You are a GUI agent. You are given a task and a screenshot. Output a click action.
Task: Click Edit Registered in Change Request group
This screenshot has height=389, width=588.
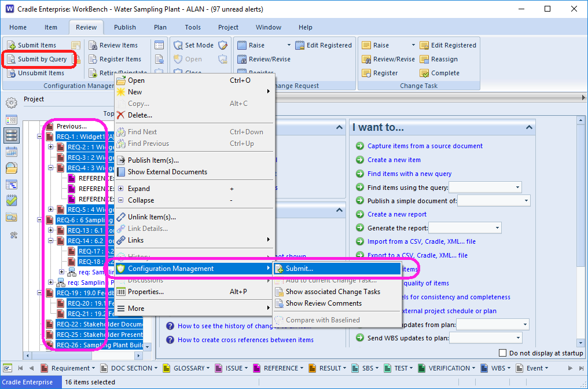tap(324, 45)
